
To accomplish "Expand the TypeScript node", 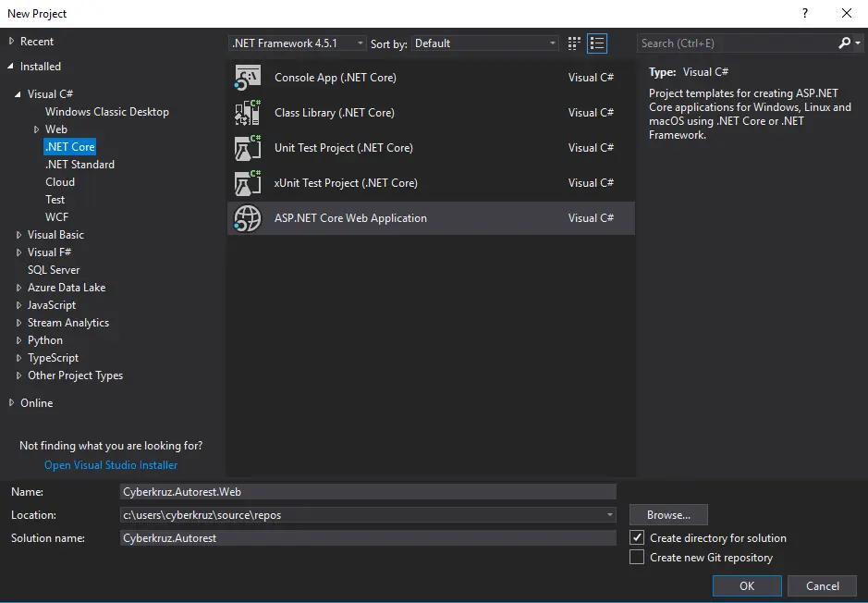I will (x=18, y=358).
